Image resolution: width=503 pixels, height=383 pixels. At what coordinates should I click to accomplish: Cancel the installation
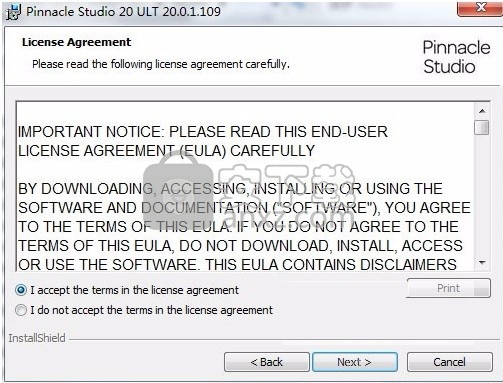[449, 362]
